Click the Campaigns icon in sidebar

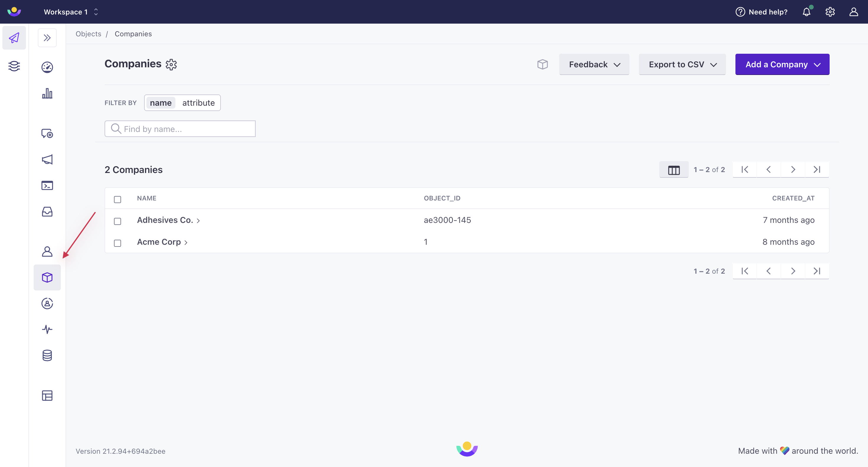47,159
